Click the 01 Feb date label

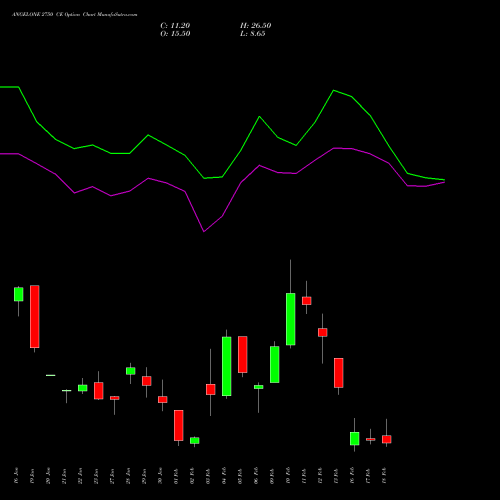tap(176, 476)
